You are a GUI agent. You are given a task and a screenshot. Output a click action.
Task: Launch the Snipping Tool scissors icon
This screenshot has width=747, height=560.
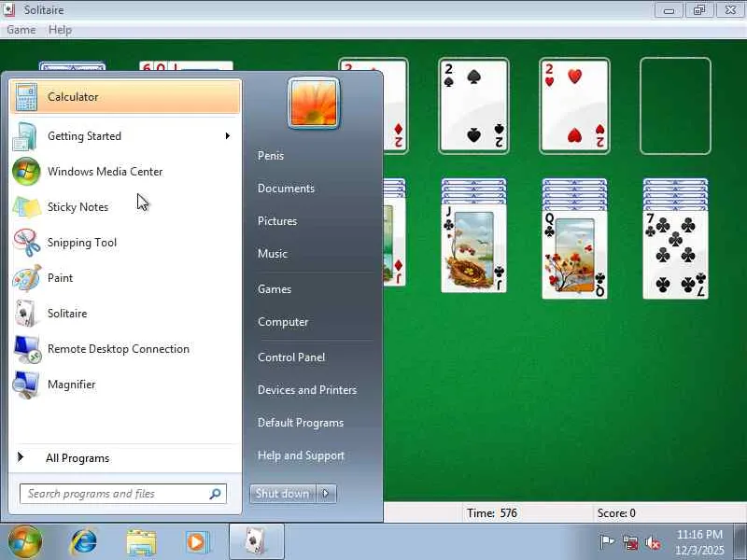(27, 243)
